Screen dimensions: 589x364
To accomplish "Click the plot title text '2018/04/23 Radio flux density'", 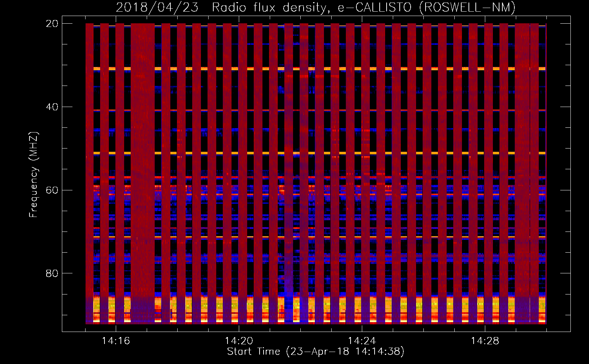I will pyautogui.click(x=223, y=8).
